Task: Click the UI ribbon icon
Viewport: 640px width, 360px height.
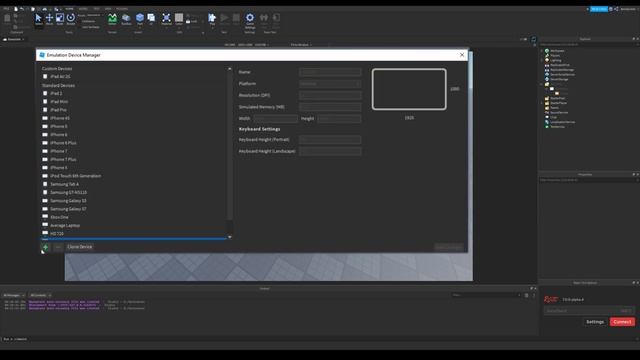Action: 151,19
